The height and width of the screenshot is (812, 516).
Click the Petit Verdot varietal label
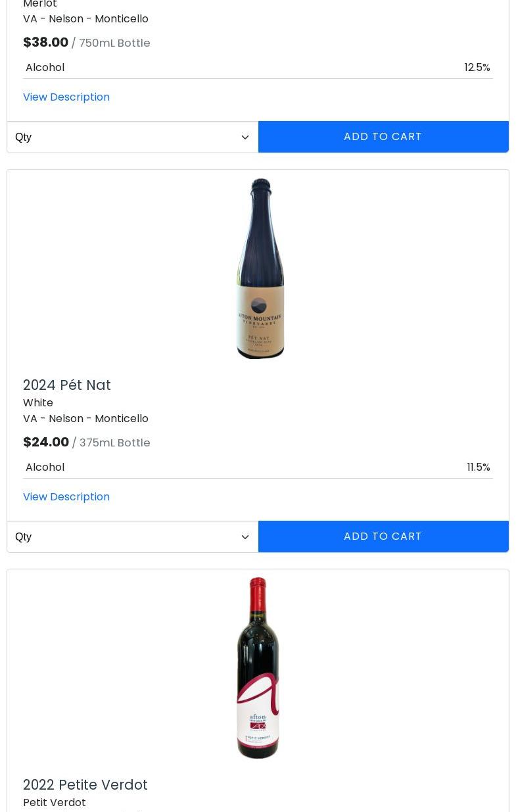(x=55, y=802)
